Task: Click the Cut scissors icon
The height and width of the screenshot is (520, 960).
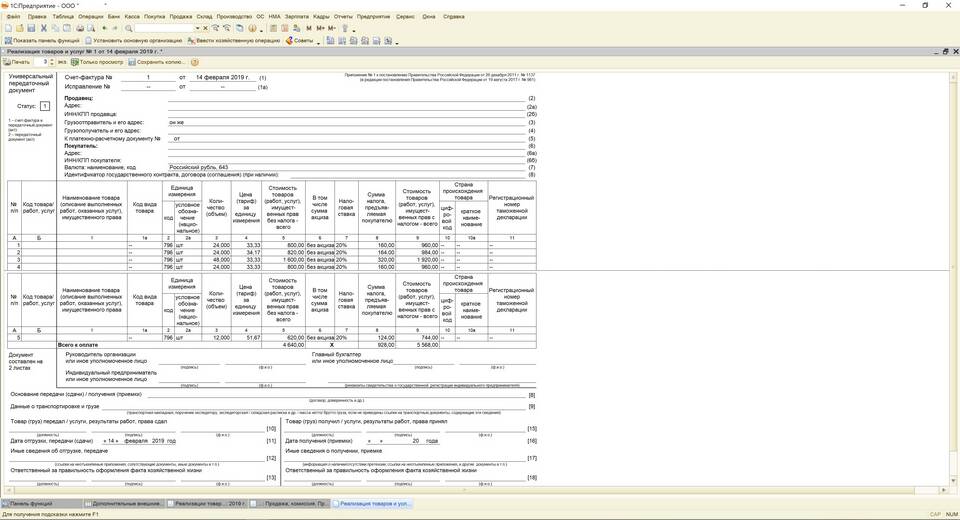Action: pyautogui.click(x=44, y=28)
